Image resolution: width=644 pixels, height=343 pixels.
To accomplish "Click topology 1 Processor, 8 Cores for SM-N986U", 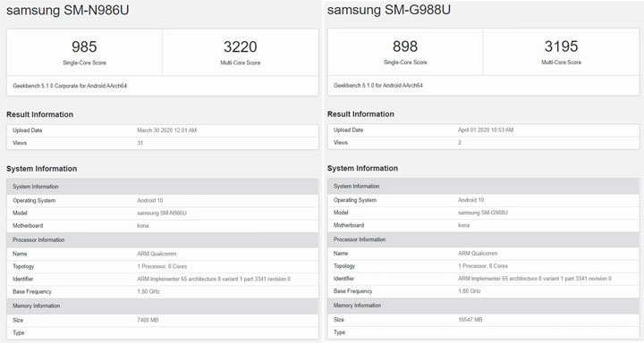I will coord(162,267).
